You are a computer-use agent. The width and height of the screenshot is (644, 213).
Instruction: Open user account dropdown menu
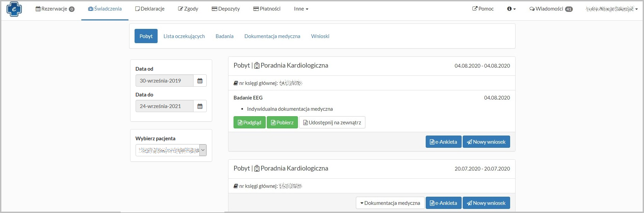[x=611, y=9]
